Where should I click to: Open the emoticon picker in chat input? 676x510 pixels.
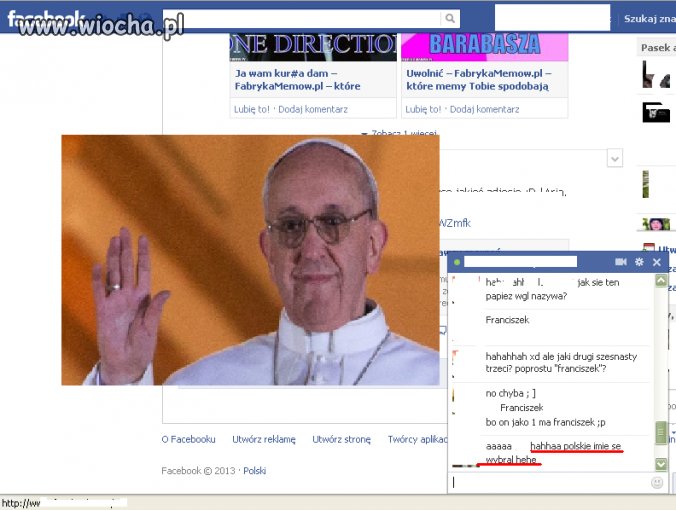657,482
